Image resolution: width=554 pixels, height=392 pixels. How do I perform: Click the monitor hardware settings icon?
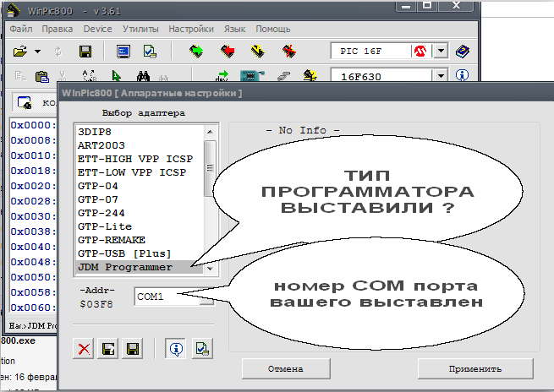pyautogui.click(x=123, y=52)
